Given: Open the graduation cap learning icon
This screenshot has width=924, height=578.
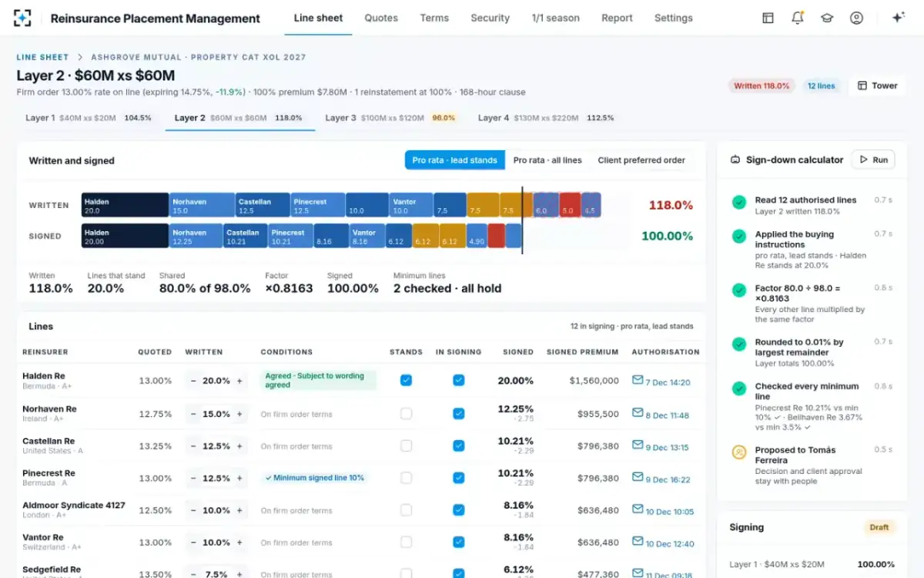Looking at the screenshot, I should pyautogui.click(x=827, y=18).
